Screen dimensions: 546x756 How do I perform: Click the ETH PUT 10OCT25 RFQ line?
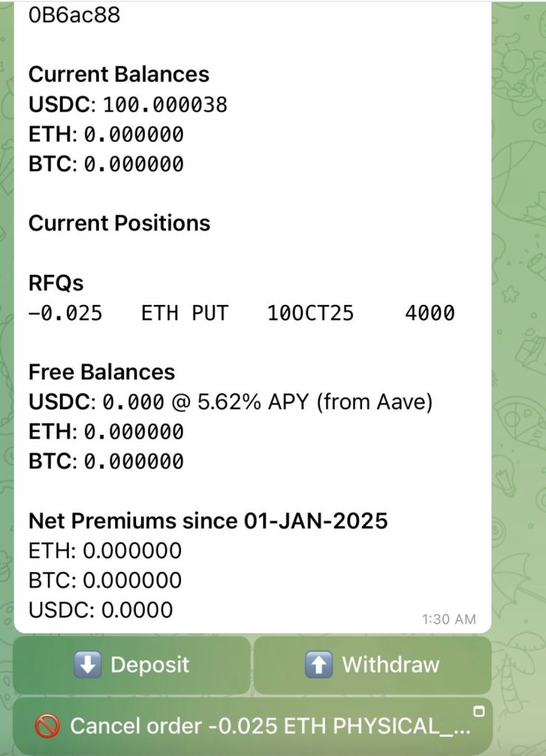(241, 313)
